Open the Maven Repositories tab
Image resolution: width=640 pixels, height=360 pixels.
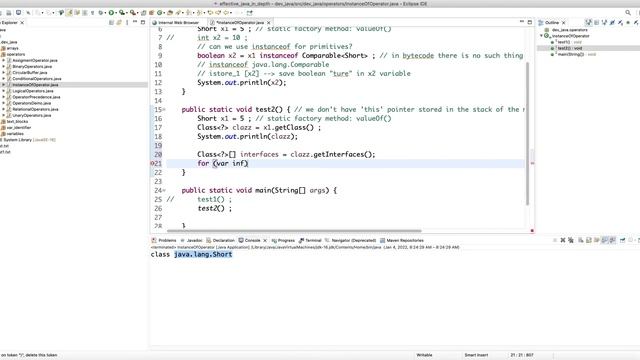[402, 240]
